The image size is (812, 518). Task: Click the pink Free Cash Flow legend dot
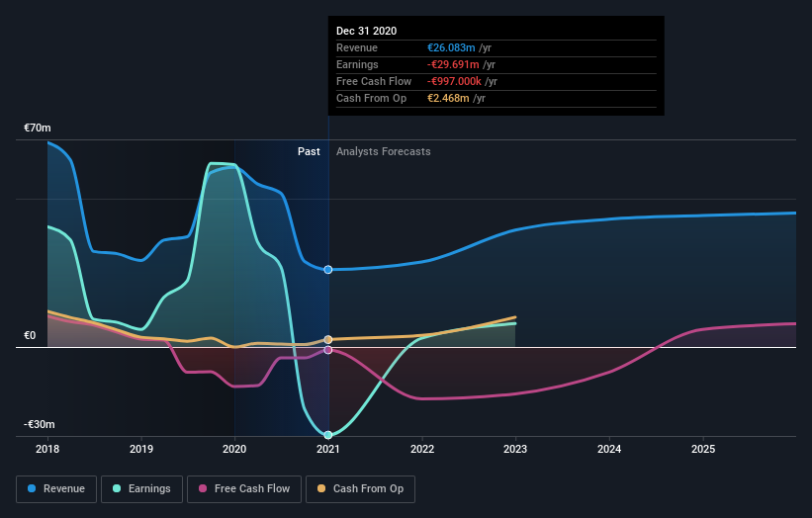click(x=203, y=488)
